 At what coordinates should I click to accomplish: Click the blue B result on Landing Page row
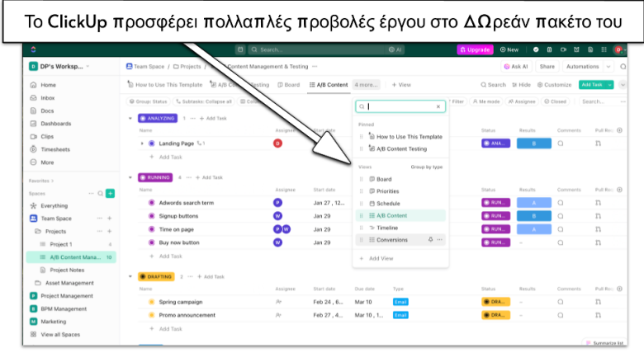(x=534, y=143)
